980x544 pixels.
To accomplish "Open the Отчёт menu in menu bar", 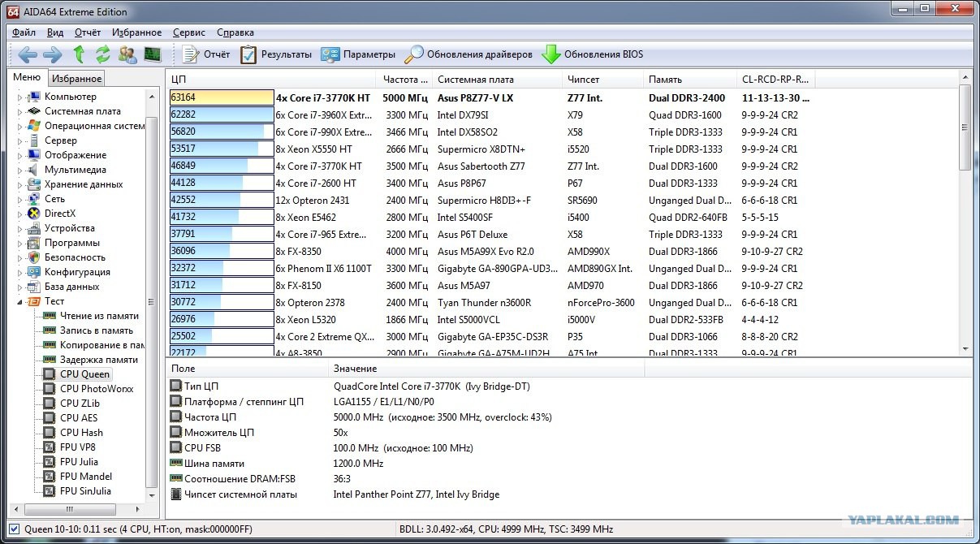I will 88,32.
